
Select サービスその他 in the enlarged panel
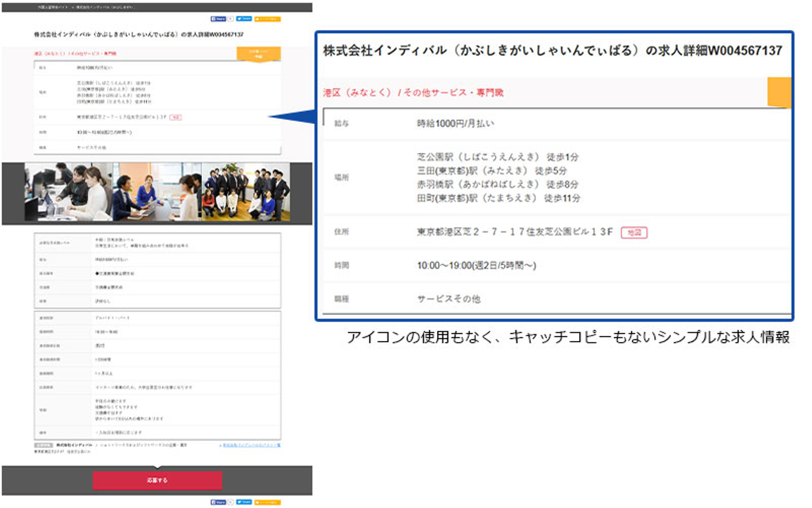(449, 299)
